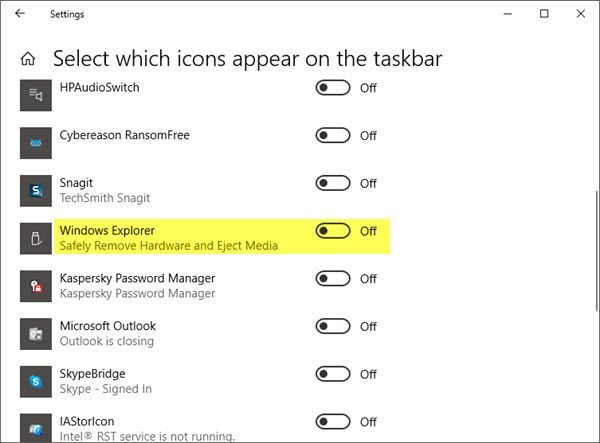Viewport: 600px width, 443px height.
Task: Click the IAStorIcon app icon
Action: coord(37,428)
